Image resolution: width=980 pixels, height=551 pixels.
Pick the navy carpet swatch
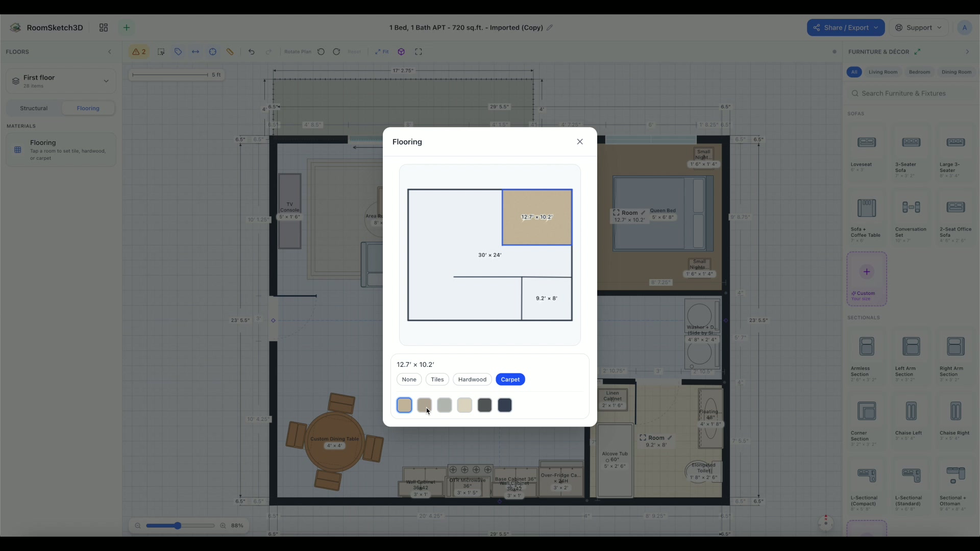[505, 405]
